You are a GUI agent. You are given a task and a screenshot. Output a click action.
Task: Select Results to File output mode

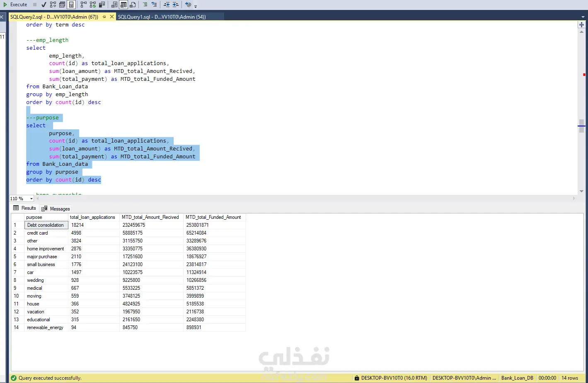[x=133, y=5]
